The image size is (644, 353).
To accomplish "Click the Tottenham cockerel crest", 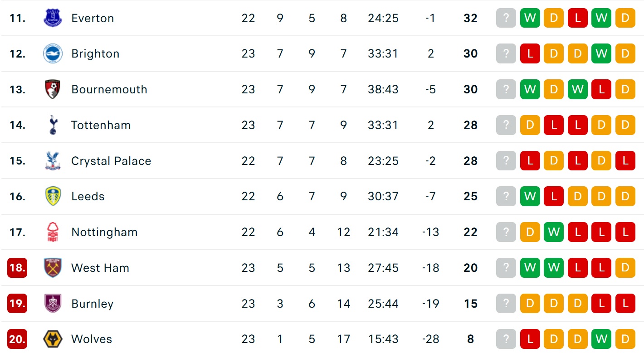I will pos(53,125).
